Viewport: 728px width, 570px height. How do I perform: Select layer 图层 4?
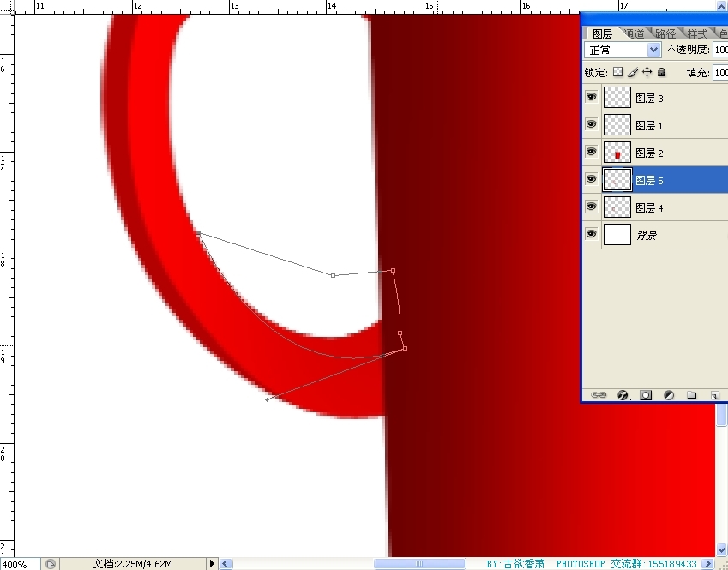[x=649, y=207]
